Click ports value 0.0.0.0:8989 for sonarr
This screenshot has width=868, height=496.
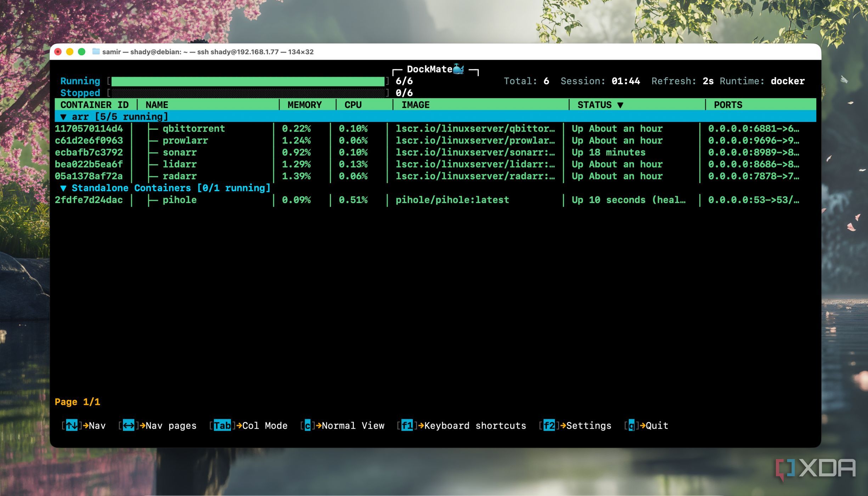tap(754, 152)
